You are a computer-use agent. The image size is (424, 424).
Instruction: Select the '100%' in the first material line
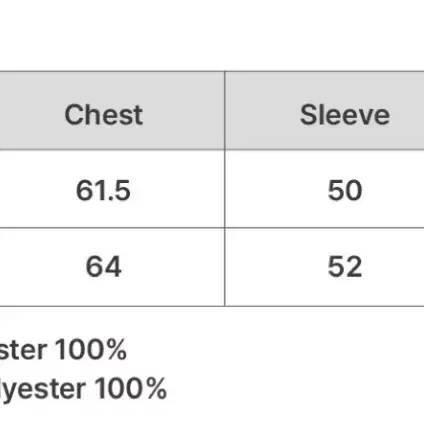91,349
